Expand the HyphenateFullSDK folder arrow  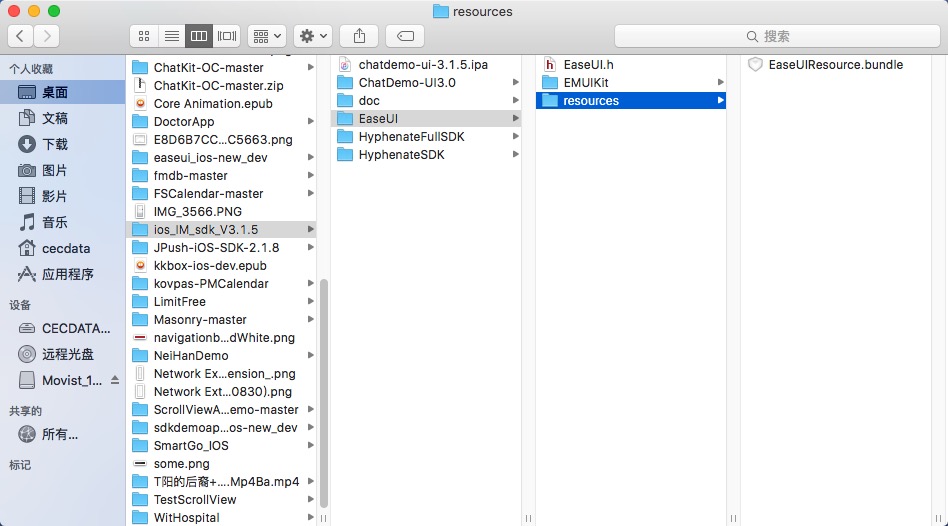[515, 137]
